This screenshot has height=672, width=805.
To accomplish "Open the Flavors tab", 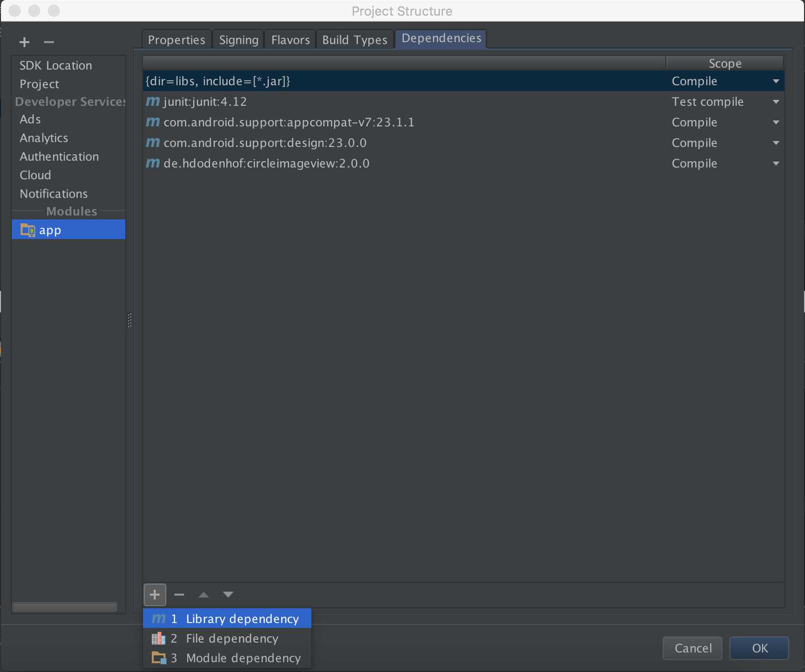I will tap(290, 40).
